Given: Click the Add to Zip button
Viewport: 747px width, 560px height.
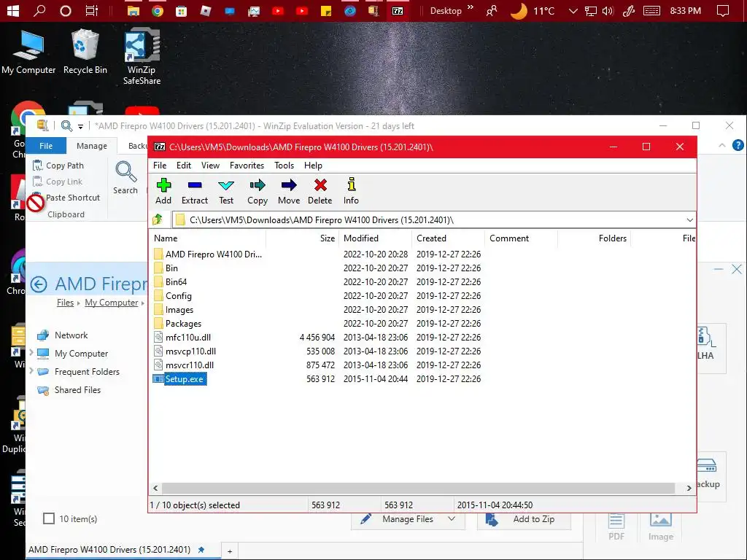Looking at the screenshot, I should (x=524, y=519).
